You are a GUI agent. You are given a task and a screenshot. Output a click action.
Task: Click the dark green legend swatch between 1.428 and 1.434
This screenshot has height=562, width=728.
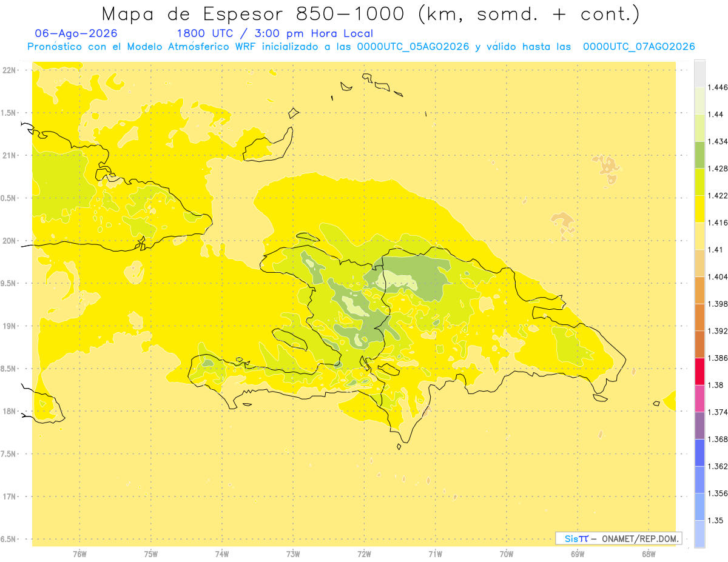[699, 155]
